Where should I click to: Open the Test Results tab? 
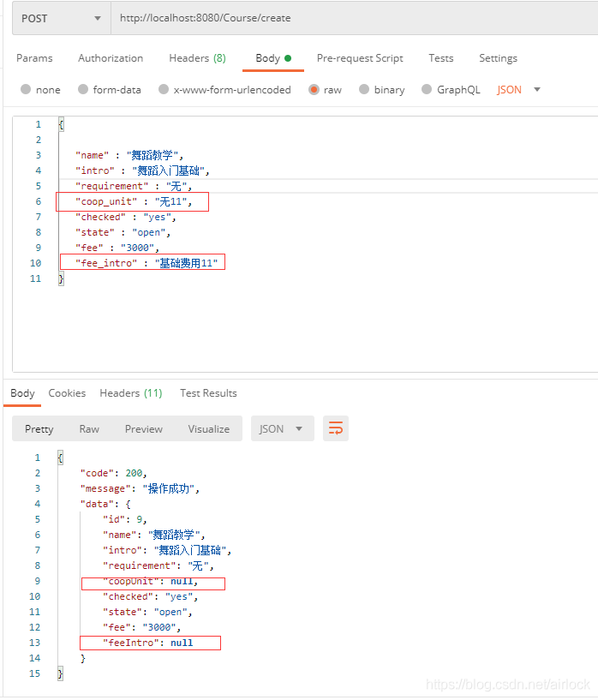tap(208, 393)
